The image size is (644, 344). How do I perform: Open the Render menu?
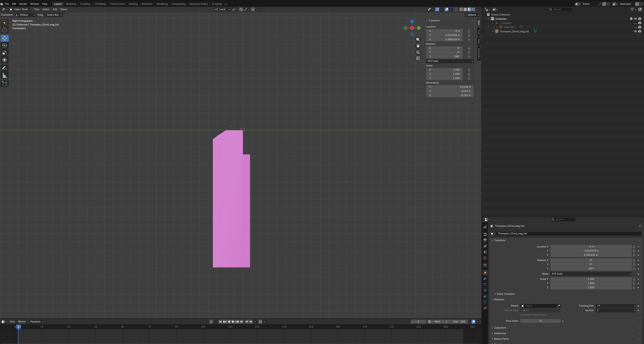23,4
